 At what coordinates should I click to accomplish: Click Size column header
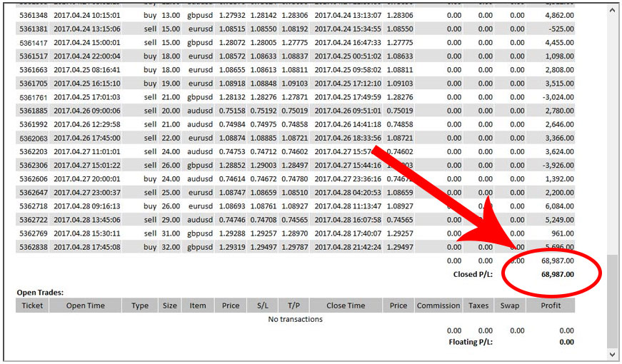(x=170, y=305)
